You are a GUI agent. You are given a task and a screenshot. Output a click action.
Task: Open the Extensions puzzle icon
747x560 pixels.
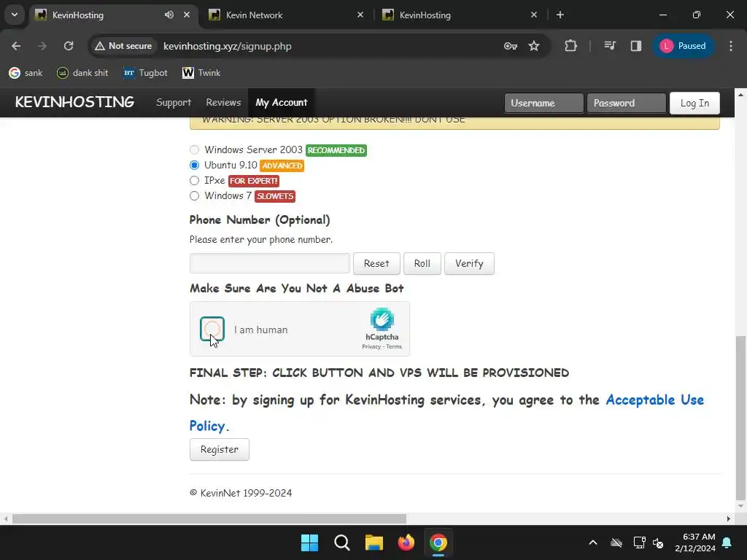click(570, 46)
